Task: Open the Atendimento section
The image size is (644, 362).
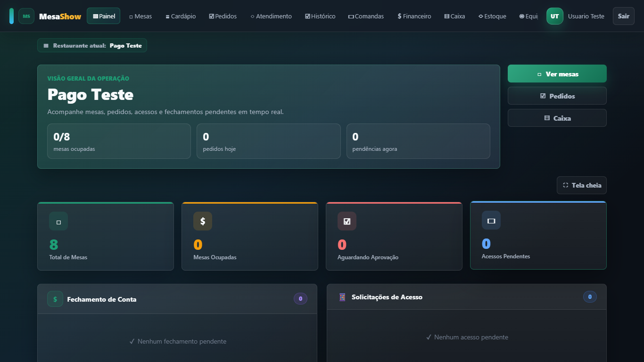Action: (x=271, y=16)
